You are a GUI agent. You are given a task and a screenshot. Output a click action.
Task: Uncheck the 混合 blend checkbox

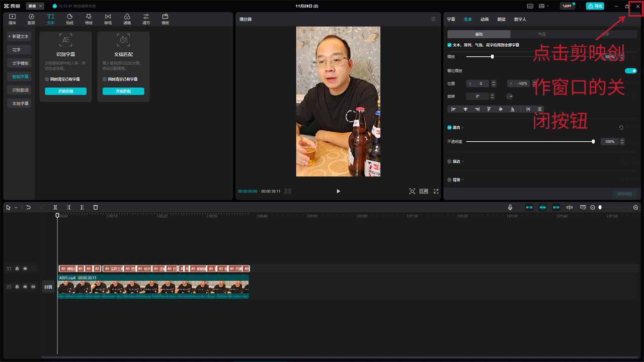point(449,128)
